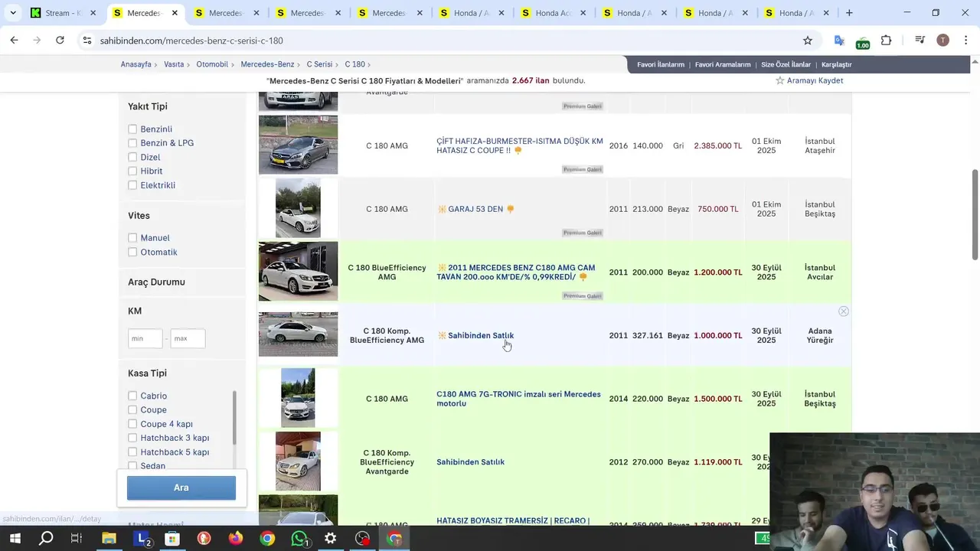The height and width of the screenshot is (551, 980).
Task: Launch Firefox from the taskbar
Action: (235, 539)
